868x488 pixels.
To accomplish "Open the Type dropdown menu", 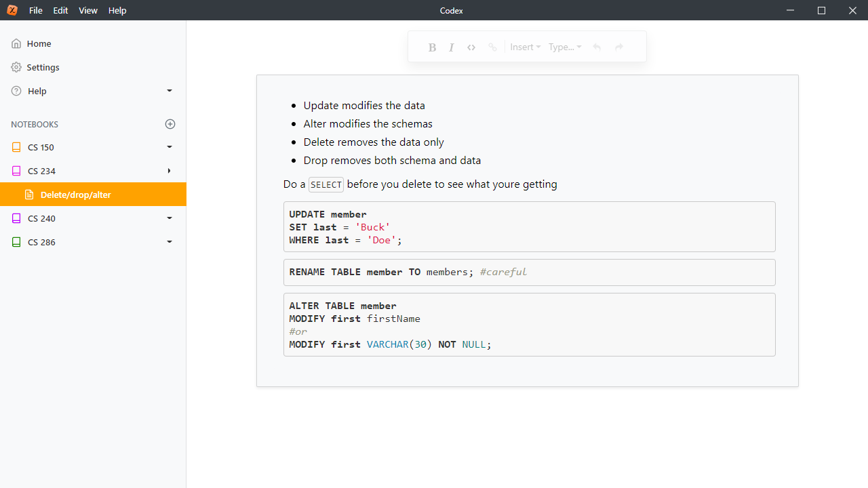I will point(565,47).
